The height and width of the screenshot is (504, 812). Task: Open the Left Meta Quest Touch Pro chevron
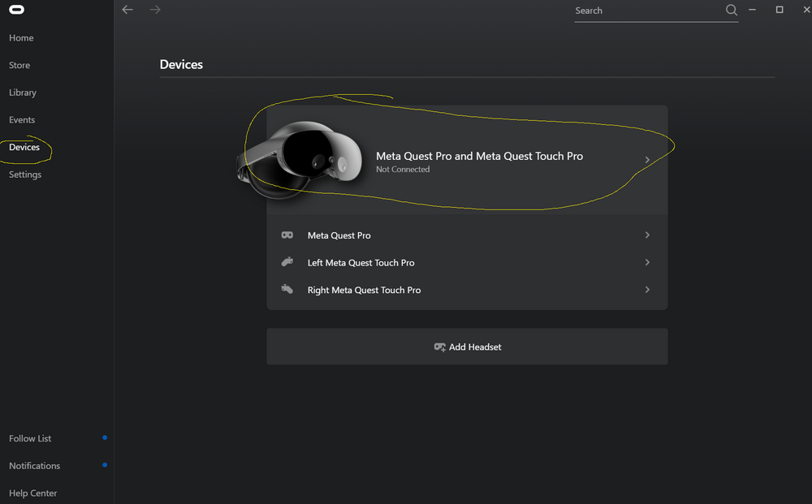coord(647,262)
